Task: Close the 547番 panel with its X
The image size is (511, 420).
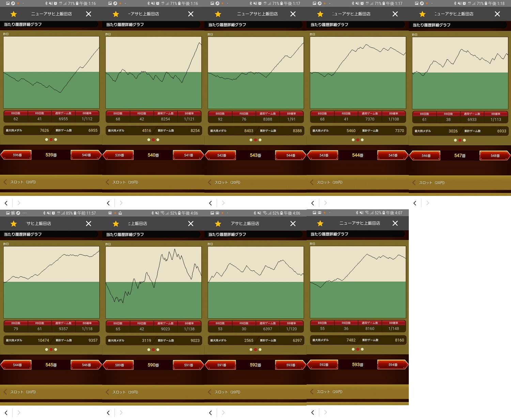Action: point(497,14)
